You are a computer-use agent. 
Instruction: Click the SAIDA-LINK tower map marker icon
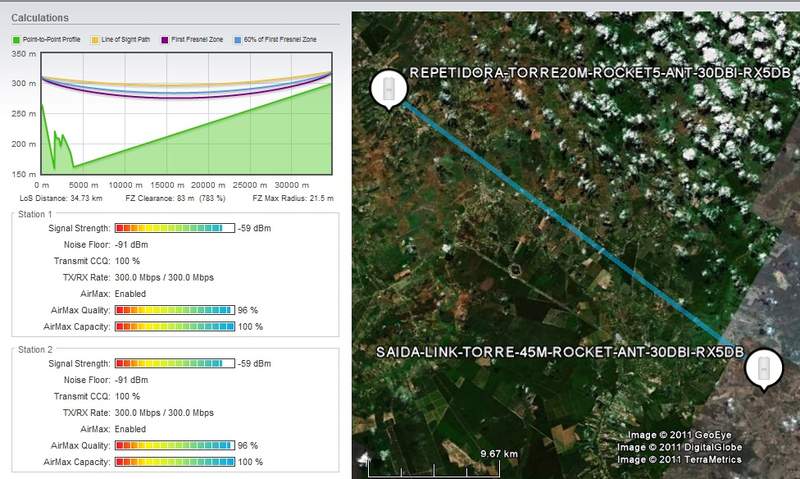click(x=764, y=369)
